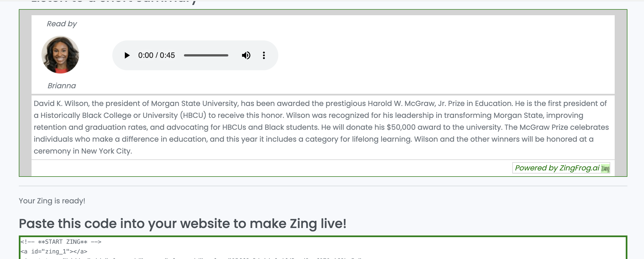644x259 pixels.
Task: Click the Your Zing is ready message
Action: pos(52,201)
